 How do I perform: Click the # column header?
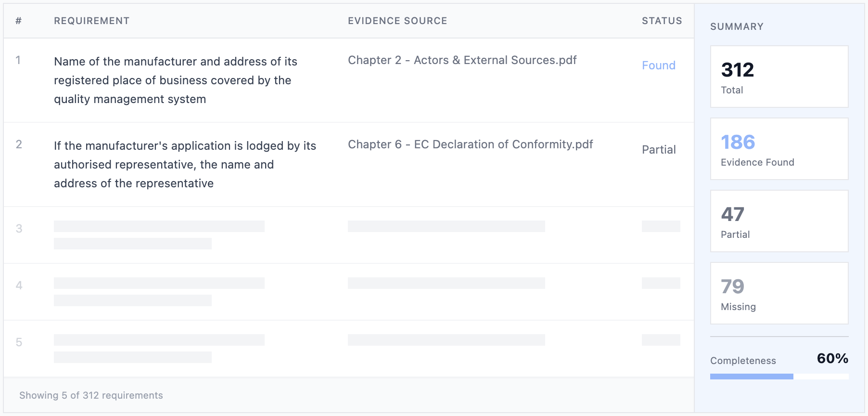18,21
